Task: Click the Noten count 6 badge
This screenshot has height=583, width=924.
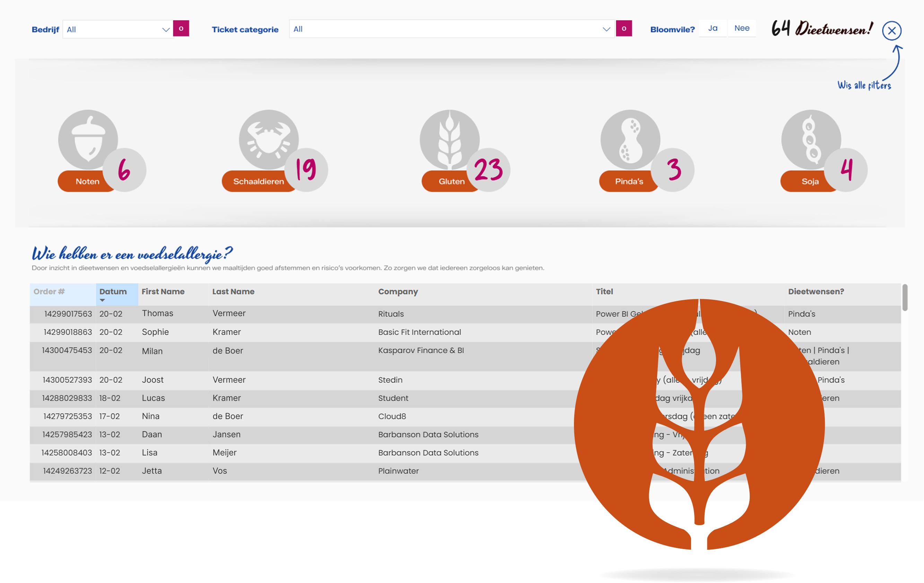Action: (124, 169)
